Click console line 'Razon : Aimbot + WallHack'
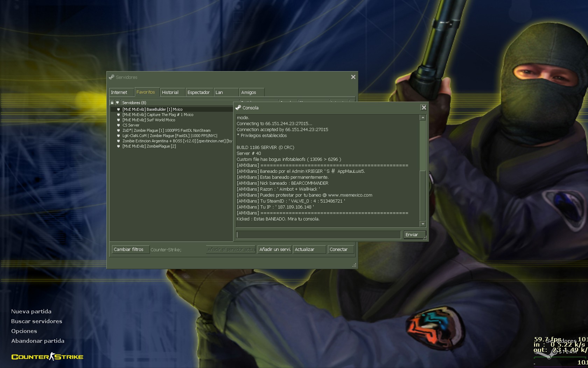 [x=278, y=189]
